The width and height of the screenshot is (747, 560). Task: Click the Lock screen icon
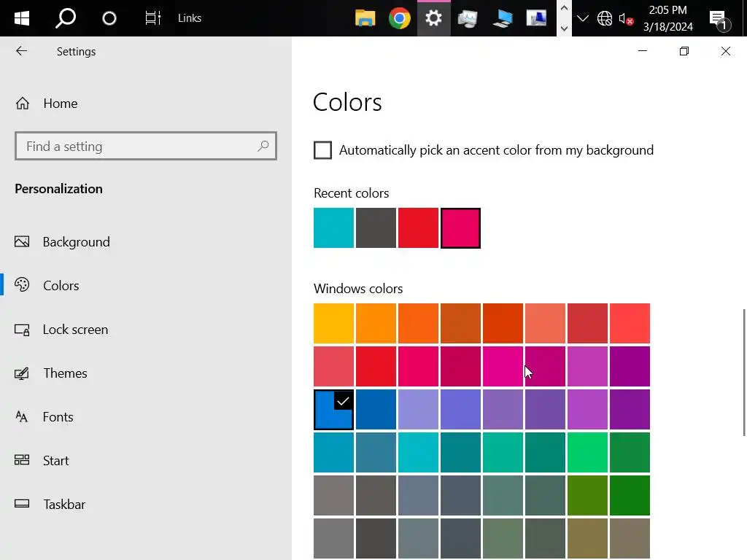(x=22, y=330)
